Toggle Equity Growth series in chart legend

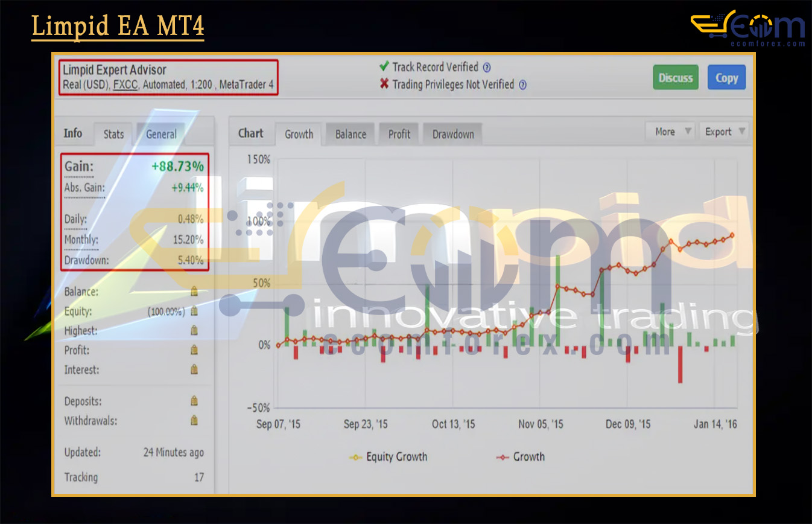(x=389, y=457)
